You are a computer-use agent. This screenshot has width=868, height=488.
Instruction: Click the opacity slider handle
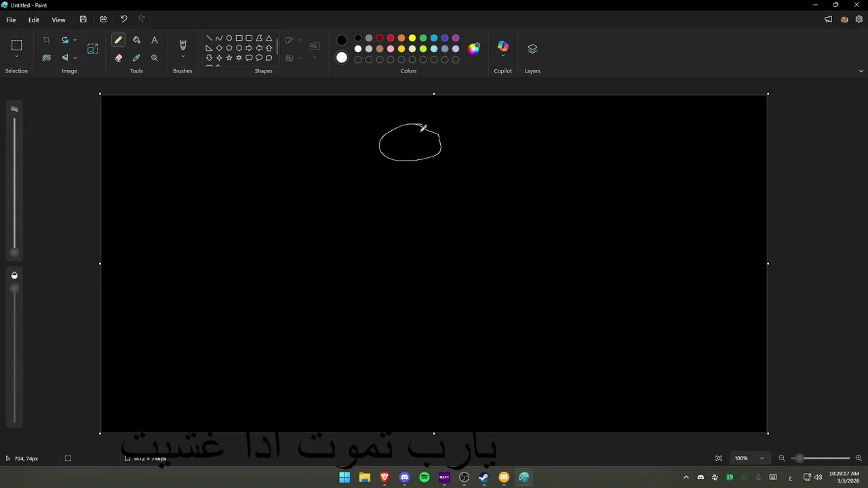(14, 289)
